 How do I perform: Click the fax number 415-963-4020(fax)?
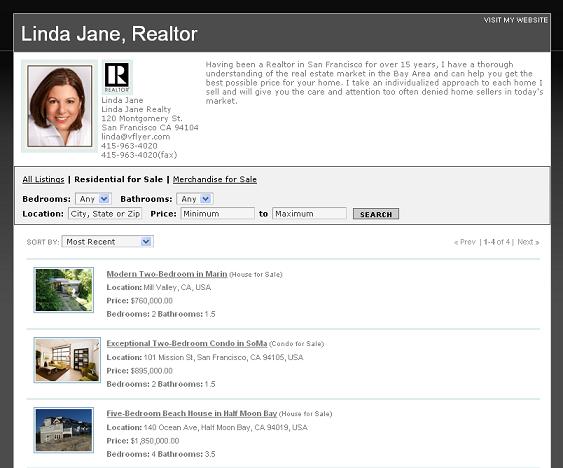click(x=139, y=155)
